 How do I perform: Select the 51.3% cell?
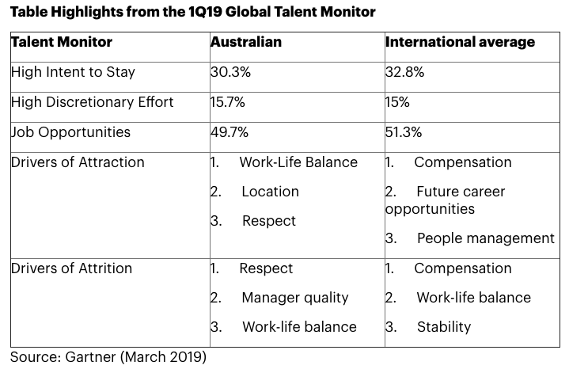404,132
